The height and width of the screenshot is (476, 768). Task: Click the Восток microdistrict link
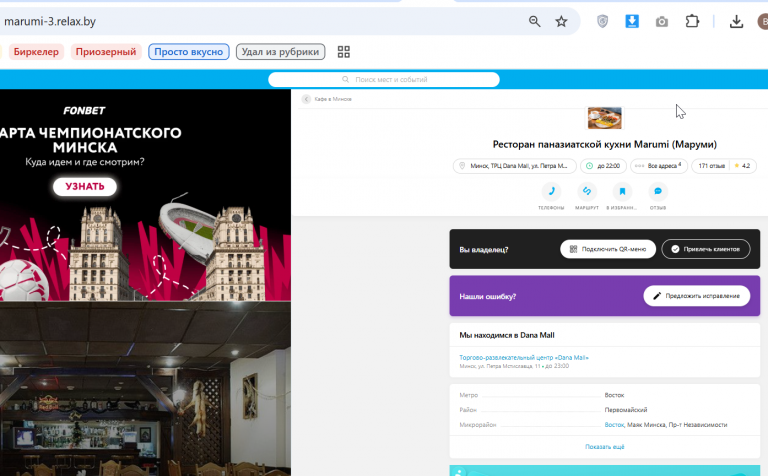pyautogui.click(x=614, y=425)
